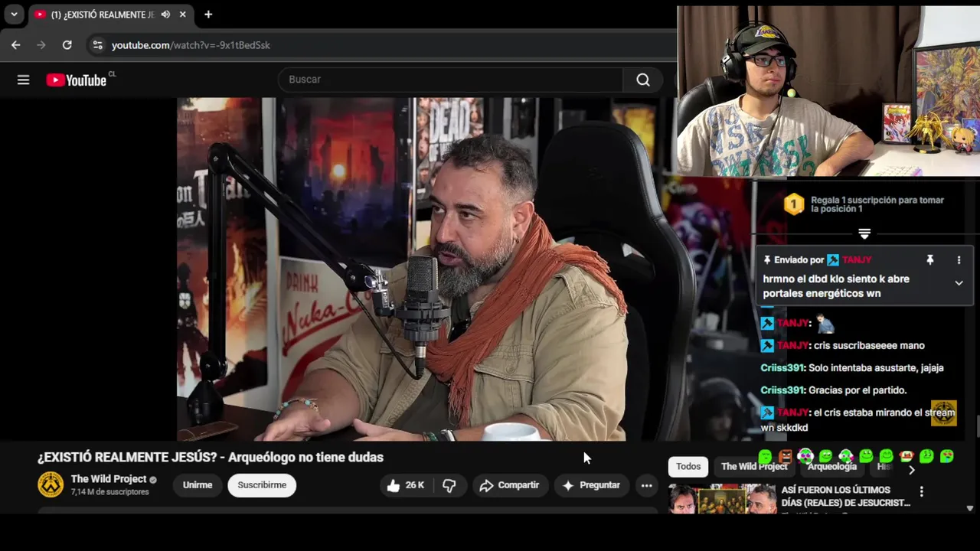Screen dimensions: 980x551
Task: Open pinned message three-dot menu
Action: (x=959, y=260)
